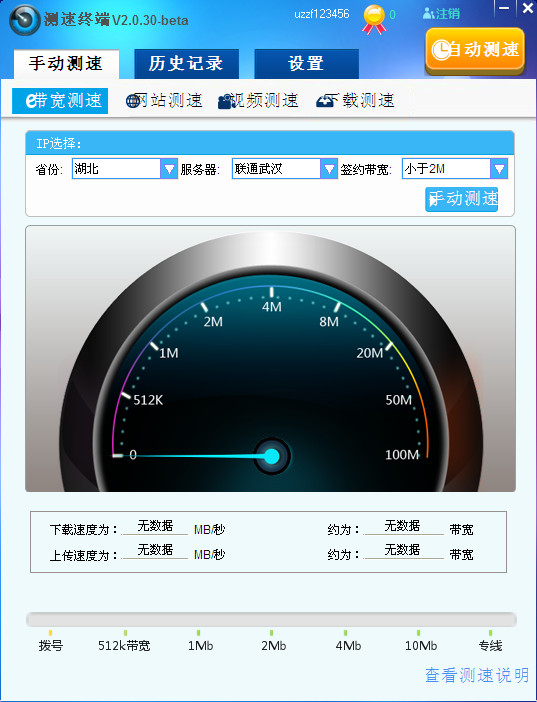Switch to the 手动测速 tab
Viewport: 537px width, 702px height.
click(x=66, y=64)
